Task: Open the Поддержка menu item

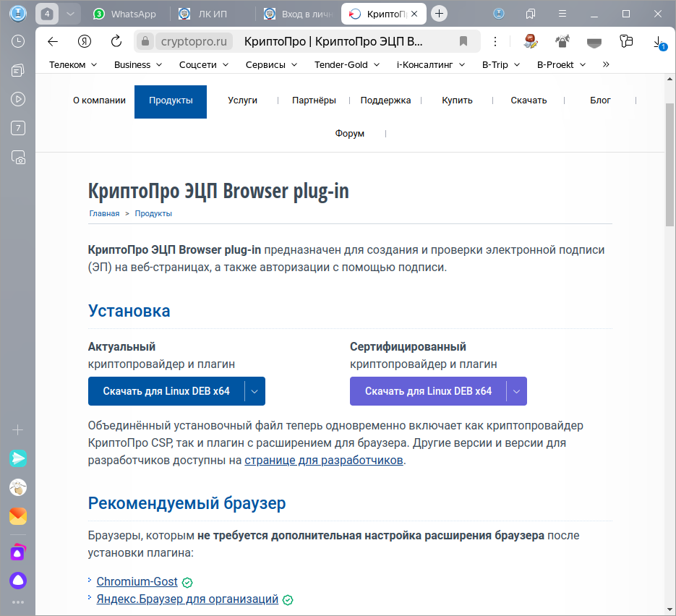Action: 385,100
